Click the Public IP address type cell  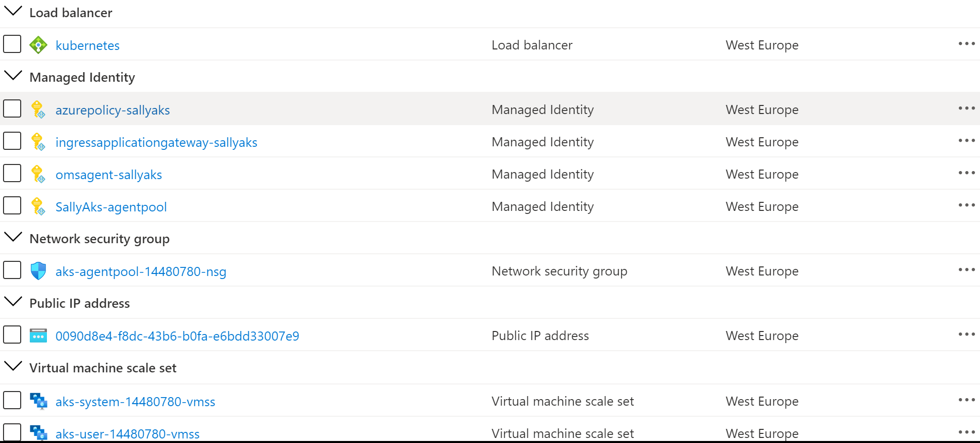pos(540,336)
